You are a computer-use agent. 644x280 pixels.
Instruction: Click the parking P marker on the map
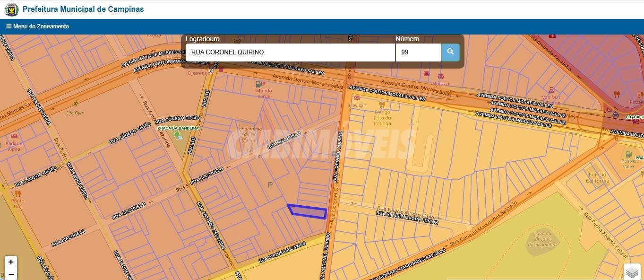(x=270, y=185)
